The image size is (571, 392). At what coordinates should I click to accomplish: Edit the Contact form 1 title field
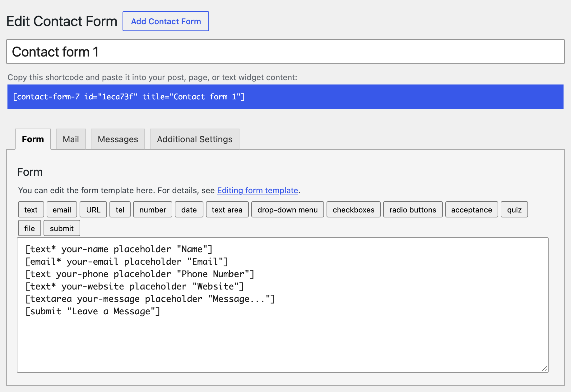click(x=285, y=52)
